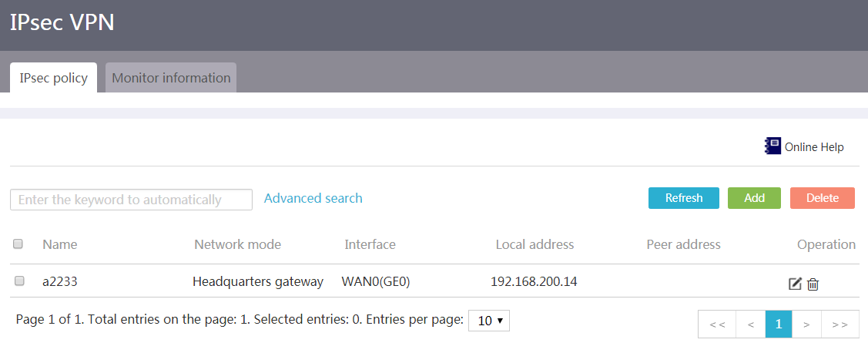Open the Entries per page dropdown
The width and height of the screenshot is (868, 353).
489,321
